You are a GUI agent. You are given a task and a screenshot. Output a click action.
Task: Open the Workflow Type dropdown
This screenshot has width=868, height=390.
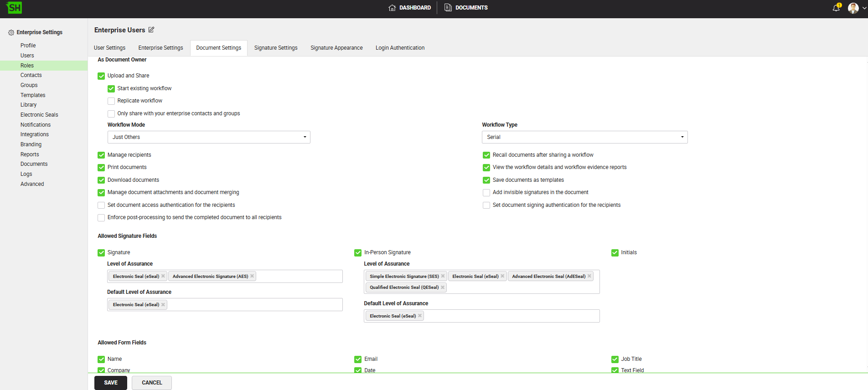coord(584,137)
